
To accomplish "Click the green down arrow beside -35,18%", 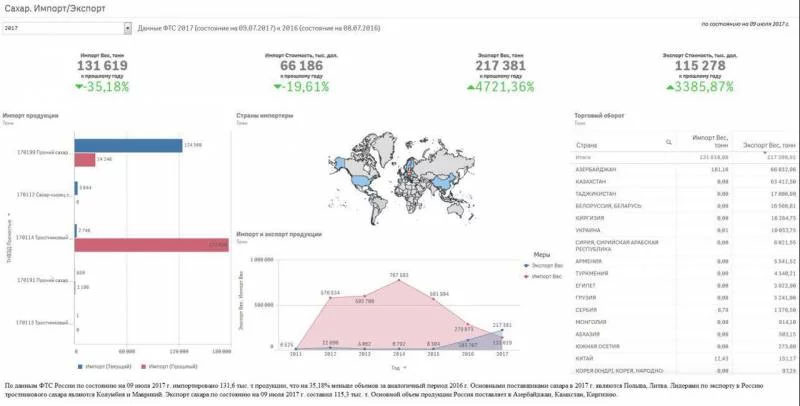I will point(81,87).
